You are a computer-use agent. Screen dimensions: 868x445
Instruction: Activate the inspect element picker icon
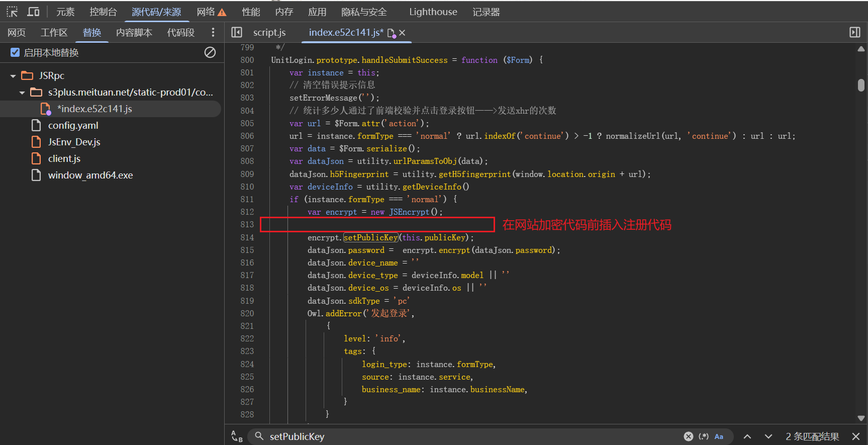click(12, 12)
